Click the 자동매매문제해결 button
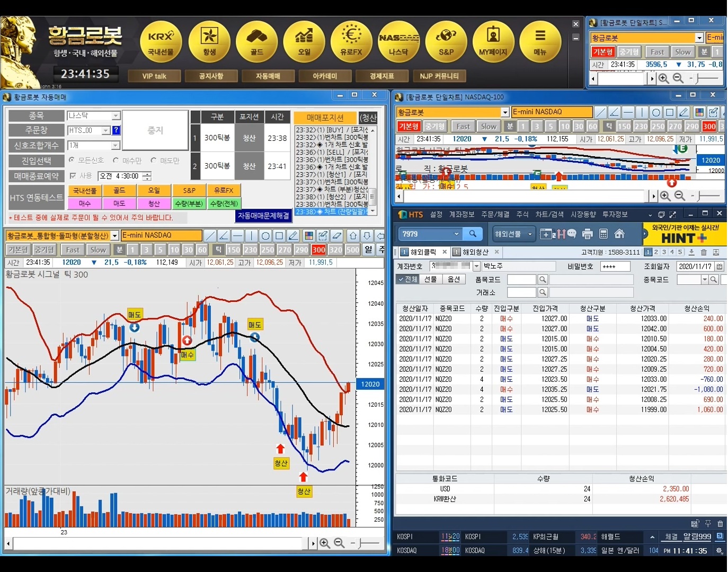The image size is (728, 572). point(263,216)
